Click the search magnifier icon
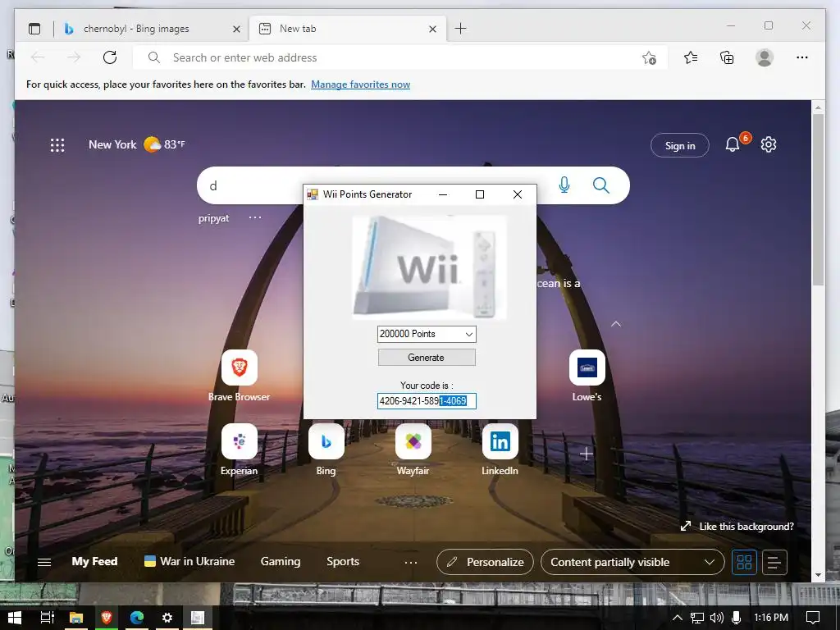 pos(601,185)
